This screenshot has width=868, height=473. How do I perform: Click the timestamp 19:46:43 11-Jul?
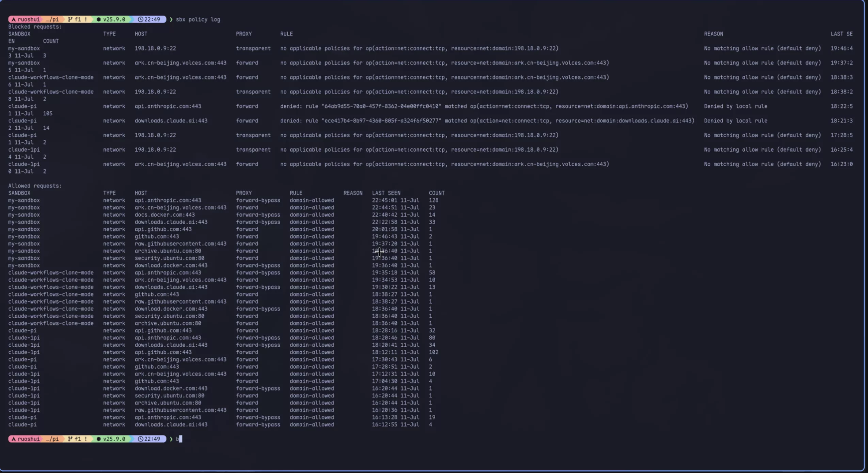pyautogui.click(x=395, y=236)
